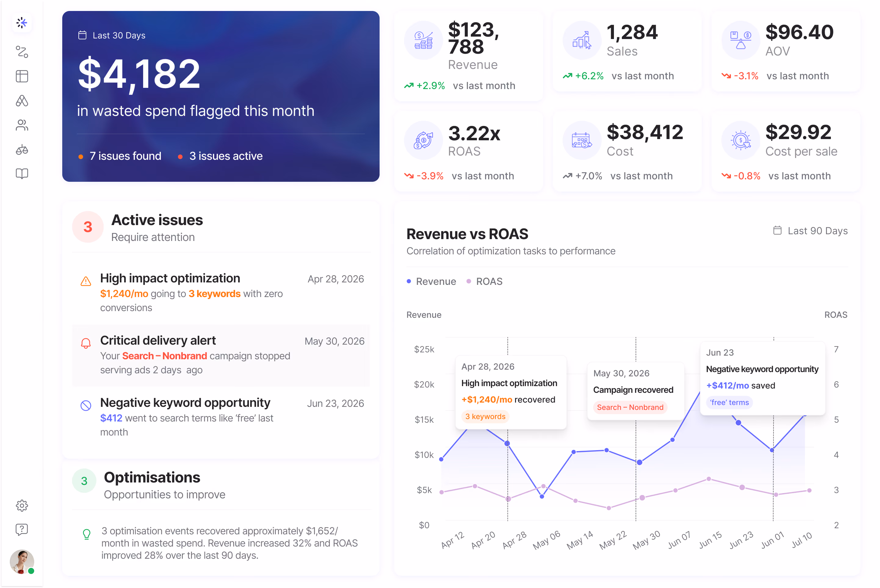This screenshot has width=880, height=588.
Task: Click the calendar icon beside Last 90 Days
Action: click(777, 230)
